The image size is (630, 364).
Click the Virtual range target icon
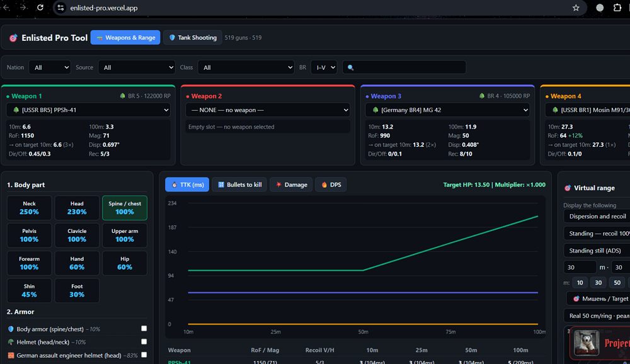click(x=568, y=188)
